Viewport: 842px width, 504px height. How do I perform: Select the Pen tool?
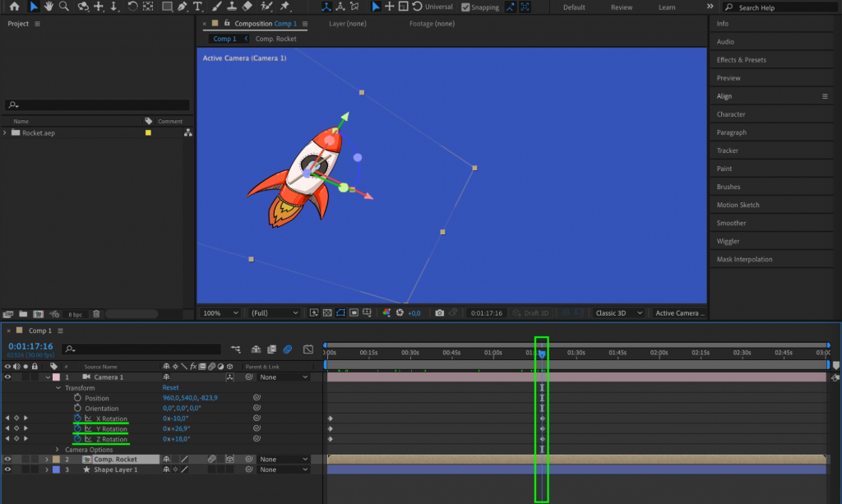pyautogui.click(x=182, y=7)
